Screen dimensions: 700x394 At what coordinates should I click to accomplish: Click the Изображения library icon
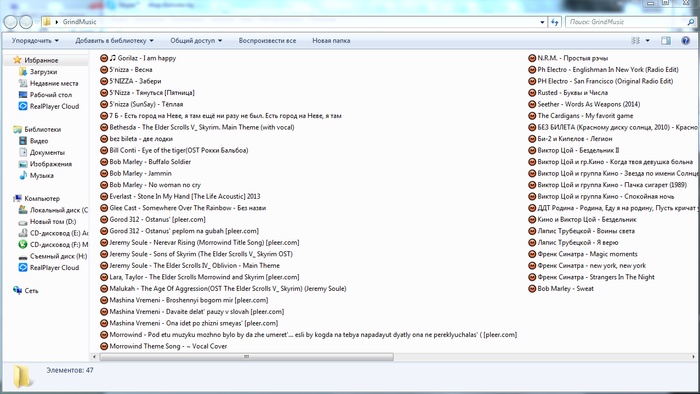[x=23, y=164]
